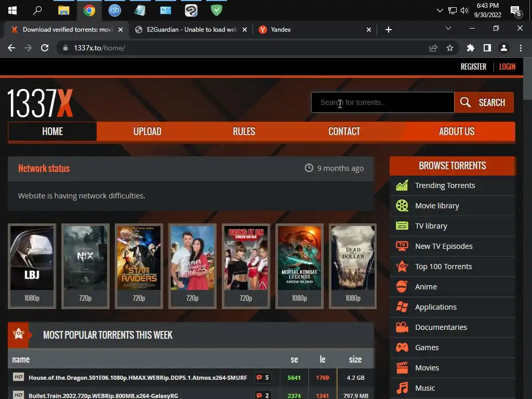Screen dimensions: 532x399
Task: Share this page icon in the address bar
Action: tap(433, 48)
